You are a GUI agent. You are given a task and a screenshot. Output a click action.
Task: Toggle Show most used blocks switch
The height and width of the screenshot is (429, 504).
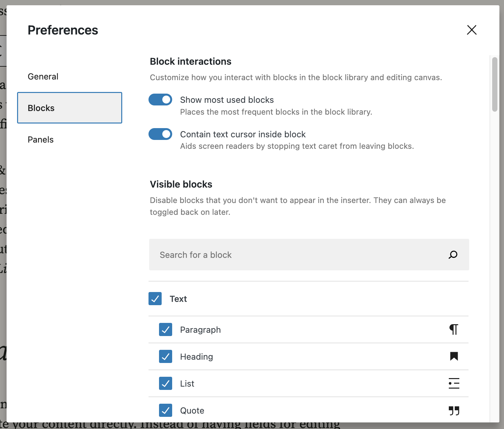point(160,100)
